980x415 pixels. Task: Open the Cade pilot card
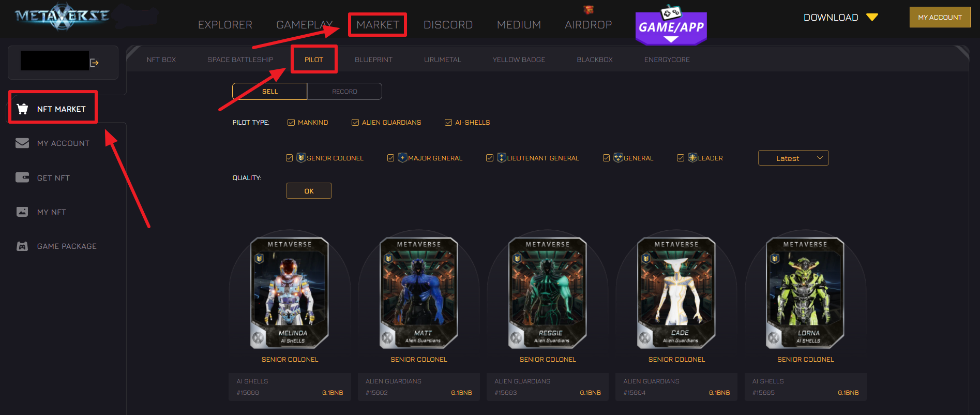[x=676, y=293]
